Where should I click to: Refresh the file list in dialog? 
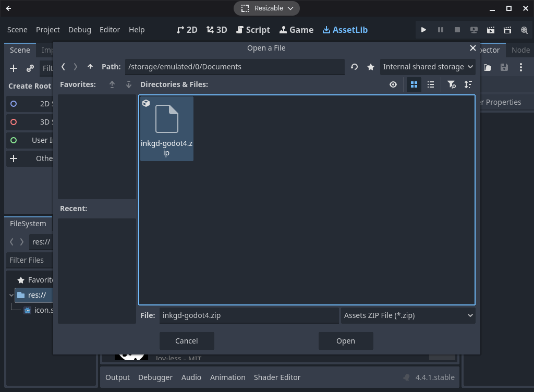click(x=354, y=67)
